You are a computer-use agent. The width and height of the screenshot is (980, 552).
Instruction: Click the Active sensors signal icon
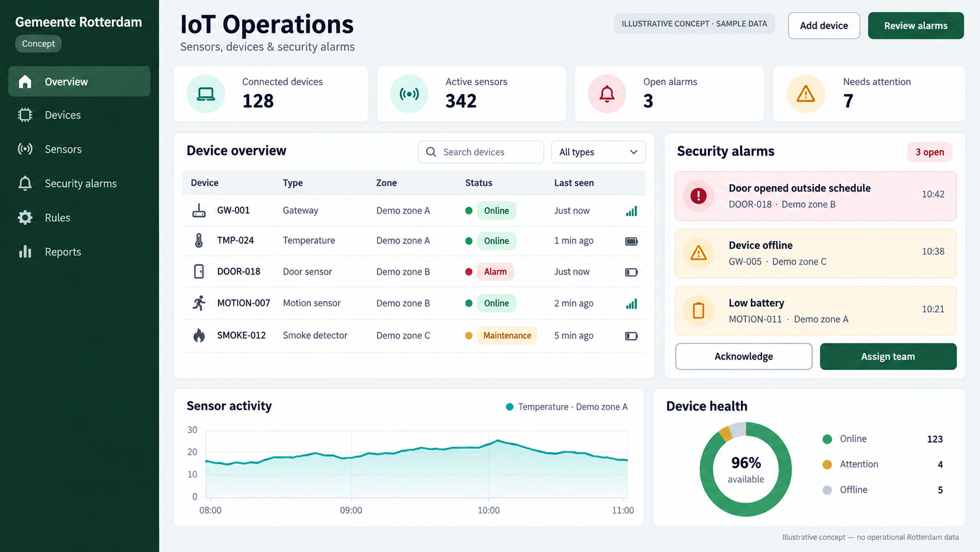point(409,94)
